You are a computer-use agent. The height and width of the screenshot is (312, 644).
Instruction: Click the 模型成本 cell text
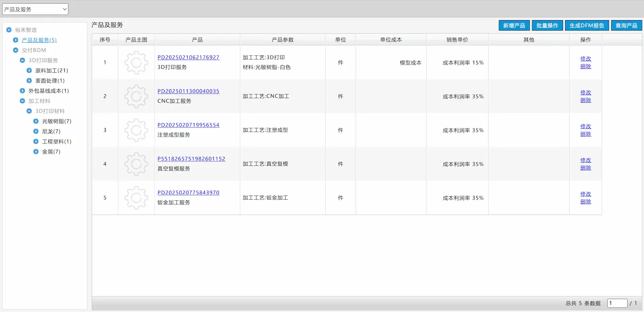[411, 63]
